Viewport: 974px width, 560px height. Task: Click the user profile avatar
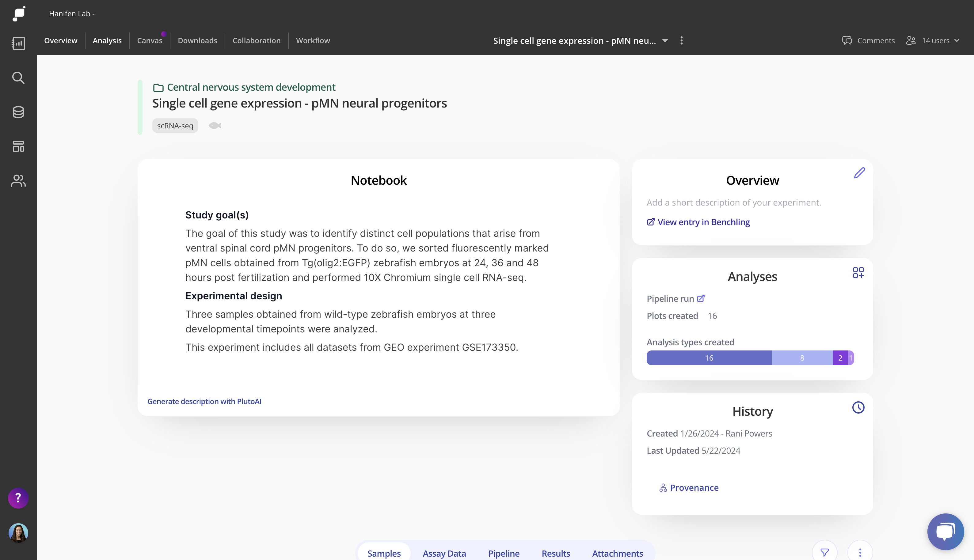[18, 533]
